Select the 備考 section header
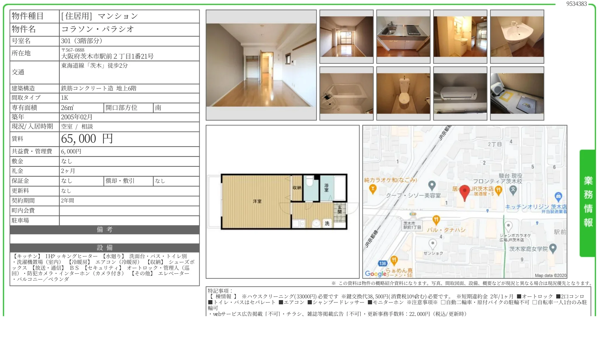600x364 pixels. 105,230
